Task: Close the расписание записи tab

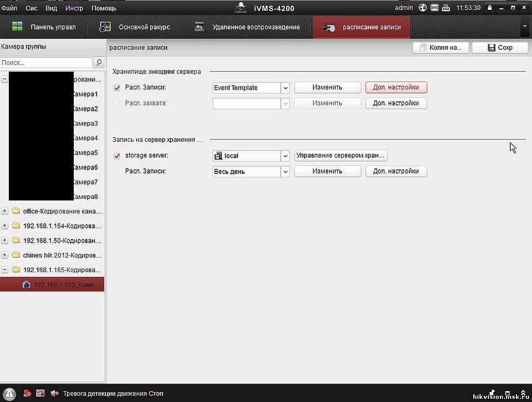Action: 407,20
